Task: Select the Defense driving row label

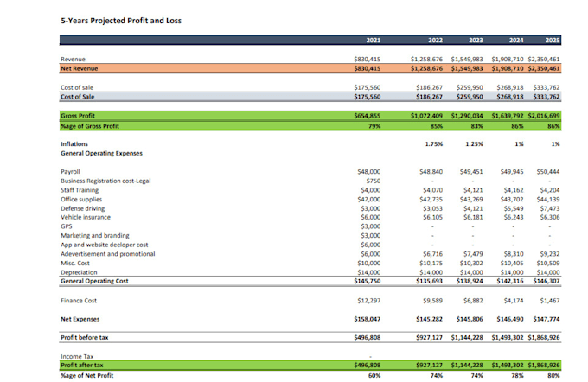Action: coord(83,208)
